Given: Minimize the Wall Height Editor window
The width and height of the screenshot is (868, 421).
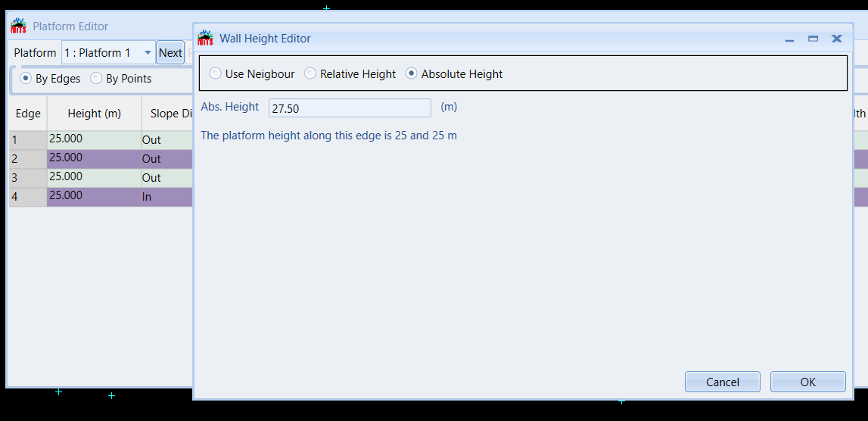Looking at the screenshot, I should click(x=790, y=39).
